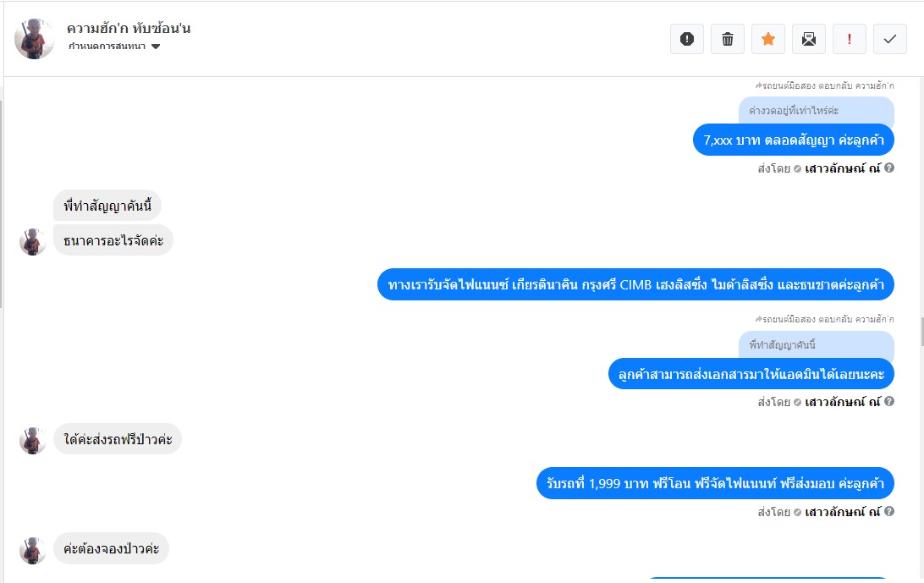Expand the กำหนดการสนทนา dropdown arrow
924x583 pixels.
[156, 47]
